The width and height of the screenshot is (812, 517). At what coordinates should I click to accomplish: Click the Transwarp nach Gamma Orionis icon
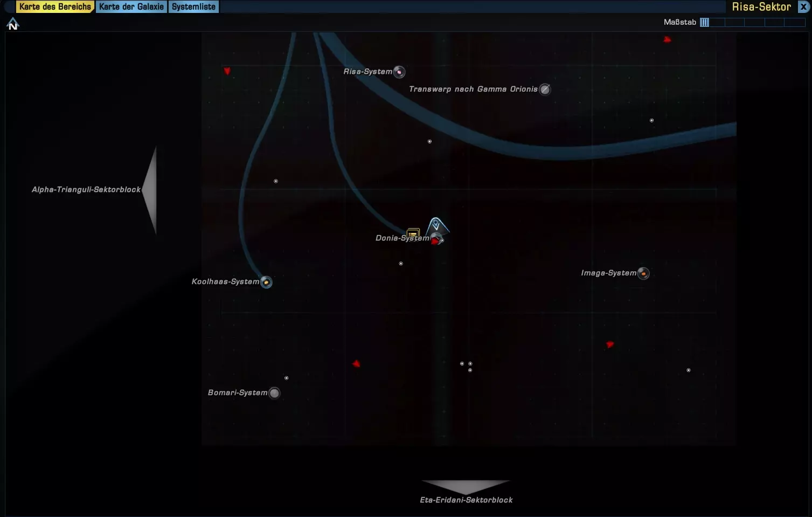(x=545, y=89)
